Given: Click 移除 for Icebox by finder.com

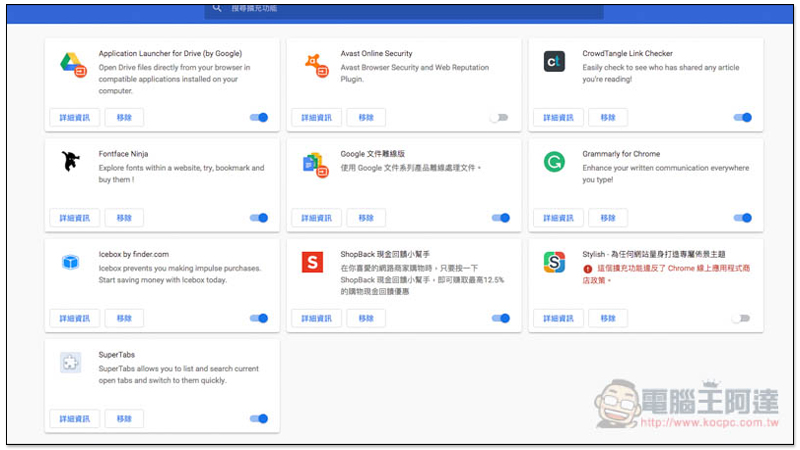Looking at the screenshot, I should tap(124, 318).
